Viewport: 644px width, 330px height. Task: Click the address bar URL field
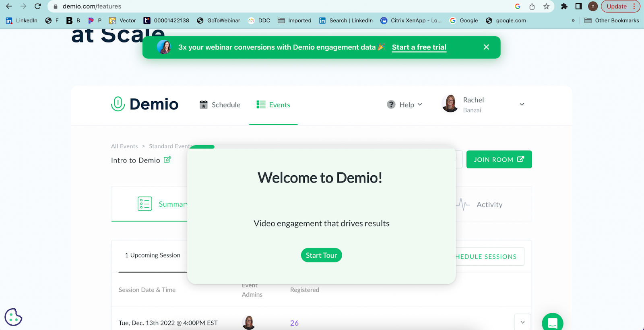[282, 6]
